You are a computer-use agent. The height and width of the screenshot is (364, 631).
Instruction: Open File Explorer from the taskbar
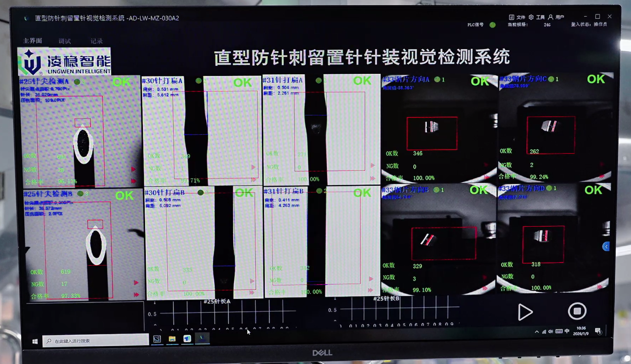[x=172, y=339]
